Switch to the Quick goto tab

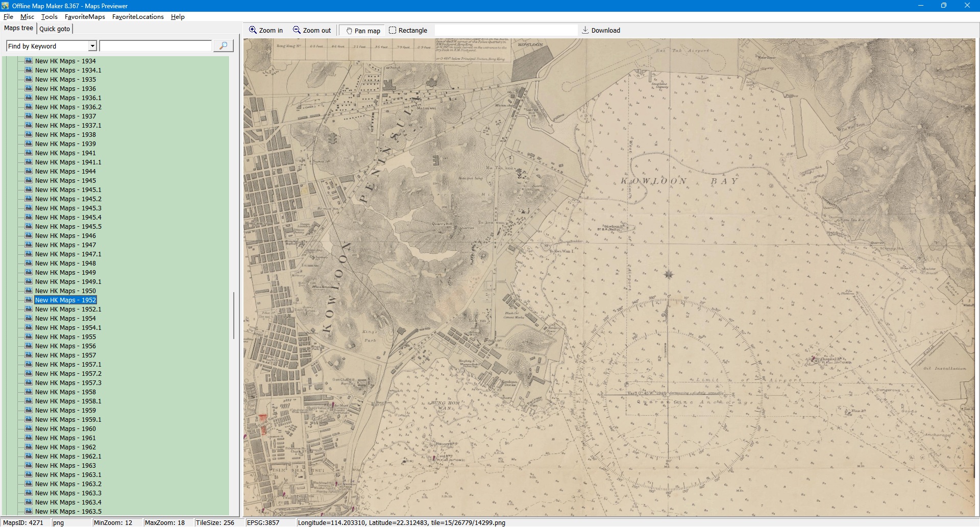[x=55, y=29]
